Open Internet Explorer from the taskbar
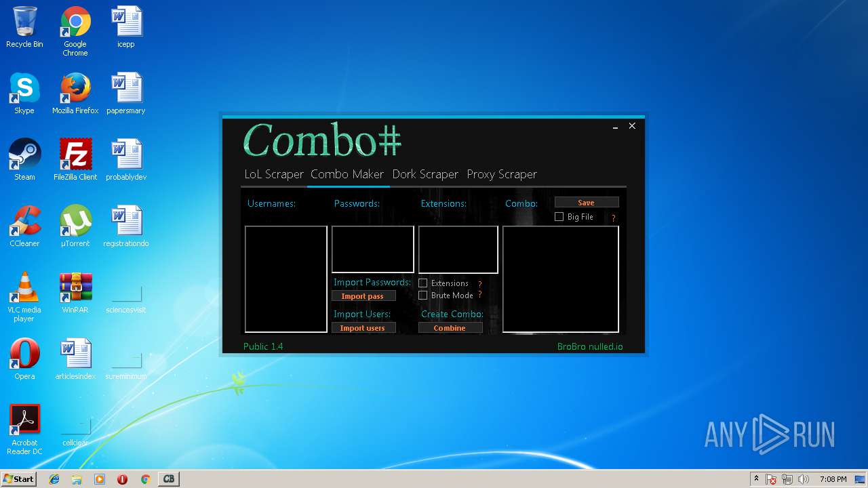The height and width of the screenshot is (488, 868). [54, 479]
